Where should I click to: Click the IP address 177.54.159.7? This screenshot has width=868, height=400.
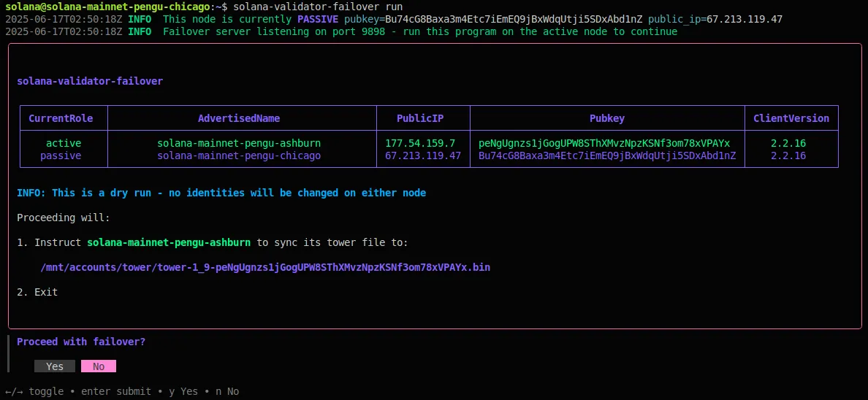point(420,143)
